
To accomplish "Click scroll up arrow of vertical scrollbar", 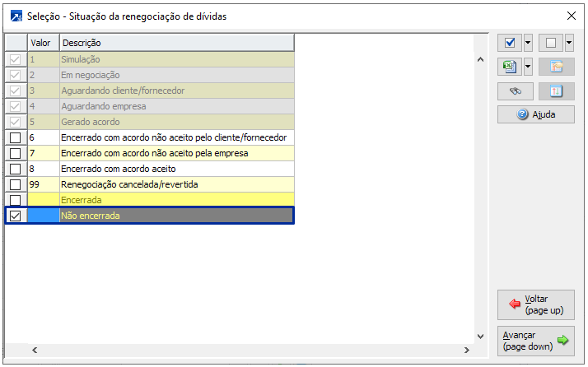I will [480, 59].
